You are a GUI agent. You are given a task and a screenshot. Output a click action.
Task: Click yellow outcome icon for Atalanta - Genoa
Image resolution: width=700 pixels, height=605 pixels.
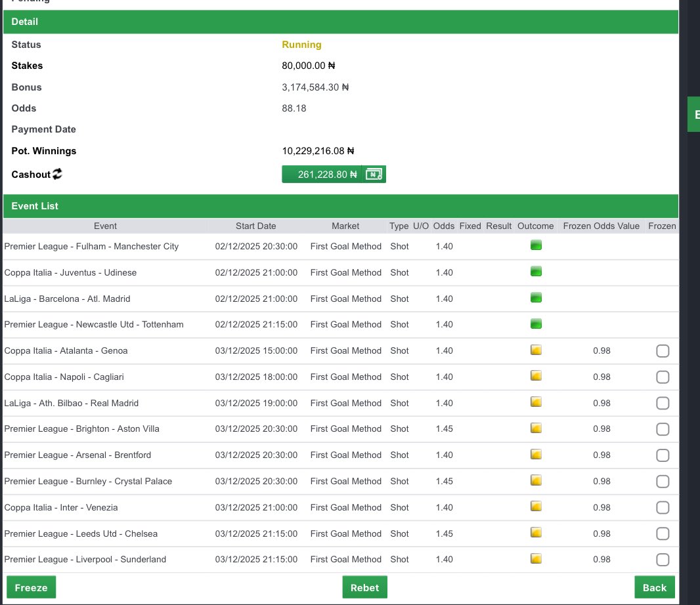tap(535, 349)
